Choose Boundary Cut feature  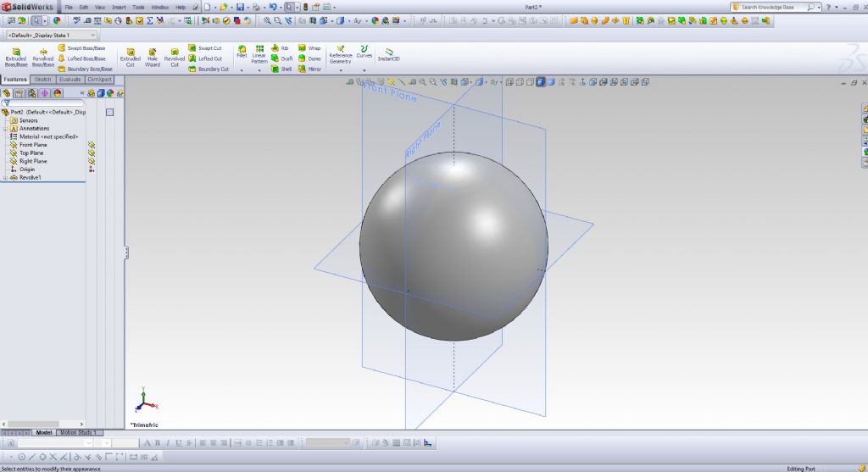coord(209,69)
